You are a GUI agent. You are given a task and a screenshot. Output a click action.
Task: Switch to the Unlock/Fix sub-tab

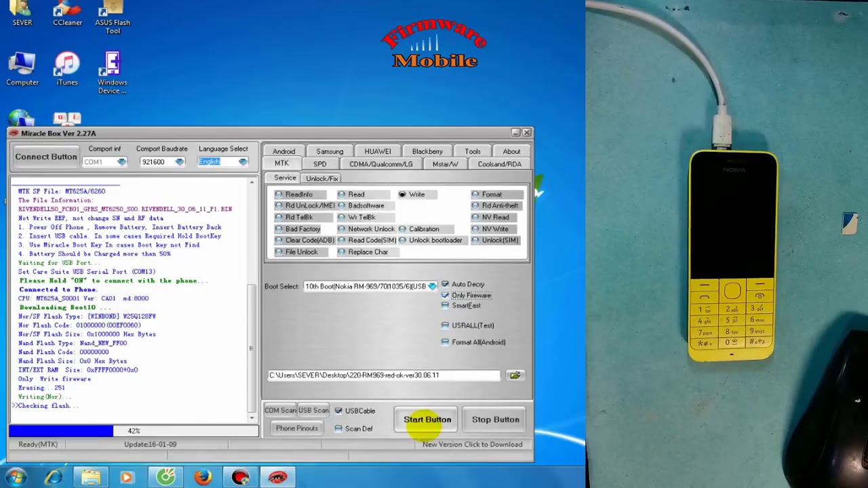(x=321, y=178)
